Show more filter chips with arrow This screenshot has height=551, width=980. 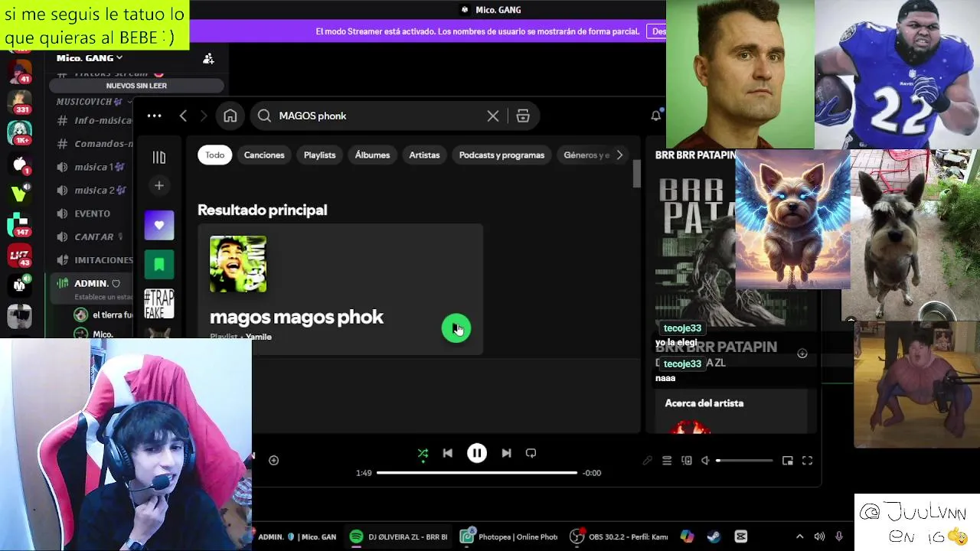(x=619, y=155)
